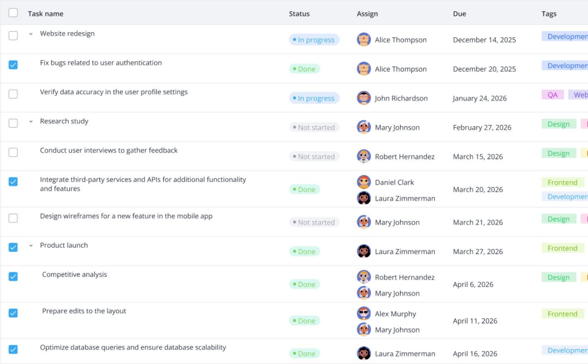This screenshot has height=364, width=588.
Task: Click Robert Hernandez's avatar in Competitive analysis row
Action: pyautogui.click(x=364, y=277)
